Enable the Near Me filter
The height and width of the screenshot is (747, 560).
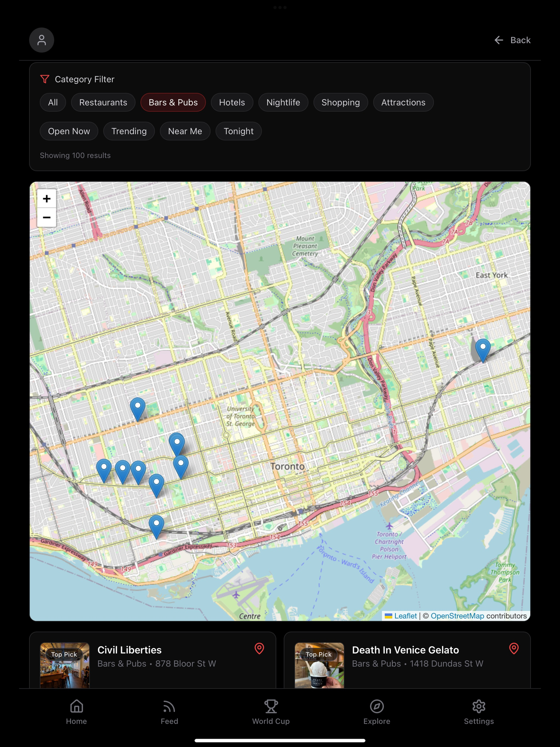click(x=185, y=131)
